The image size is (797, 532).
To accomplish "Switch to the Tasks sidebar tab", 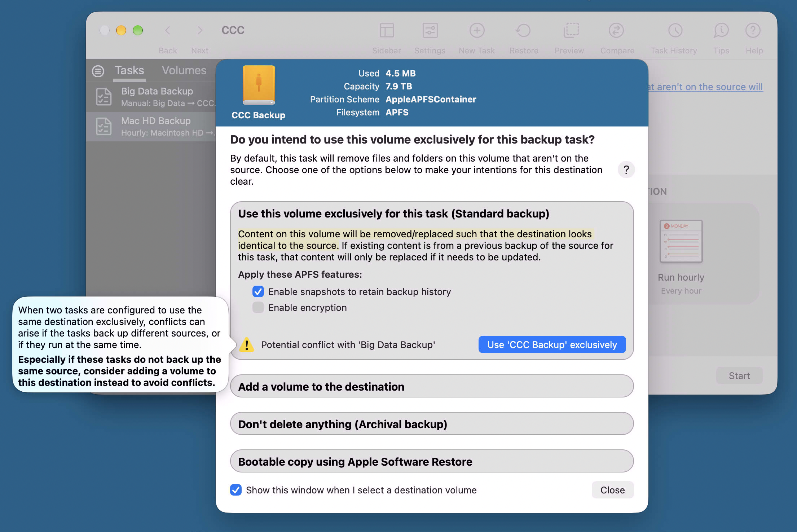I will pyautogui.click(x=129, y=70).
